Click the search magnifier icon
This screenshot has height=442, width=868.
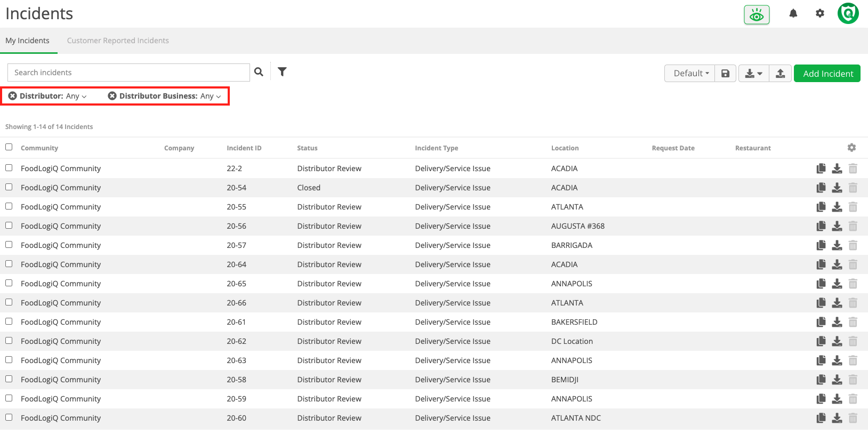click(259, 72)
